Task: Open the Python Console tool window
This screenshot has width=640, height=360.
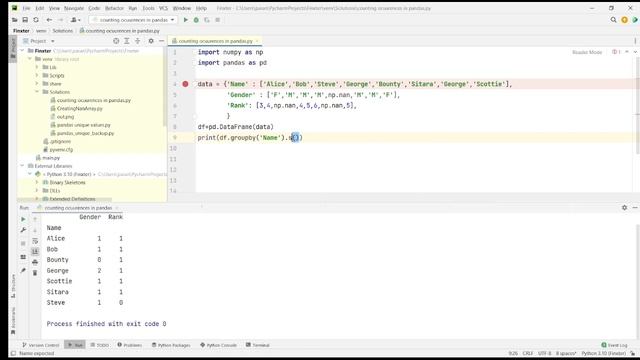Action: (218, 345)
